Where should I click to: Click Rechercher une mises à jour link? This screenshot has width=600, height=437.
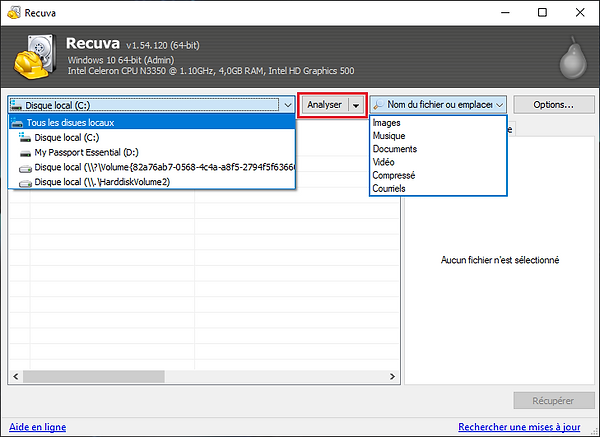coord(519,427)
